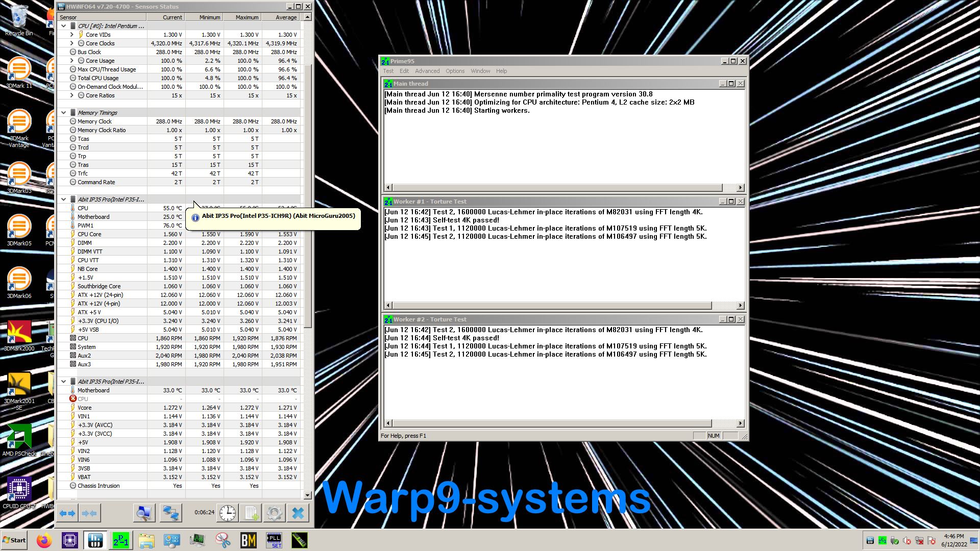Launch Snipping Tool from taskbar
The width and height of the screenshot is (980, 551).
pos(223,540)
